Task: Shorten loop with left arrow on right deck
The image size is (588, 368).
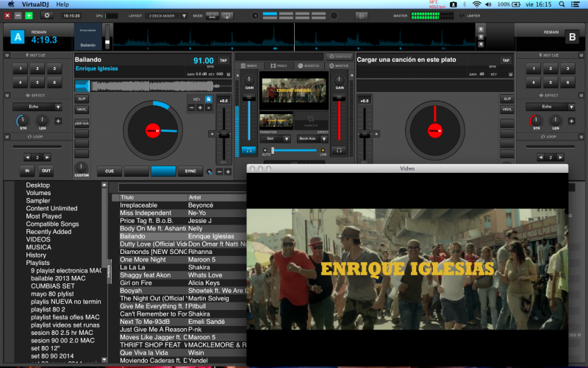Action: pos(540,158)
